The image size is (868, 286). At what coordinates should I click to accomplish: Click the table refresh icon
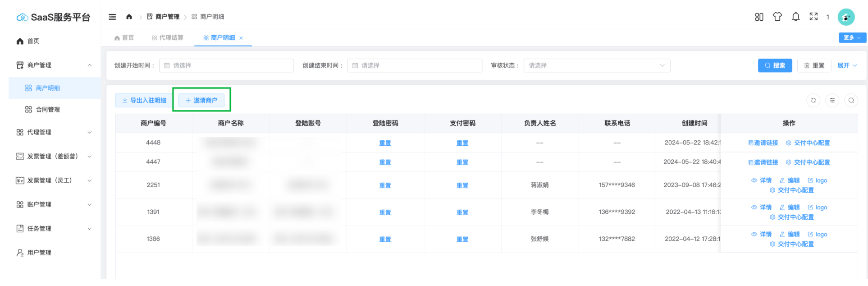click(x=813, y=100)
